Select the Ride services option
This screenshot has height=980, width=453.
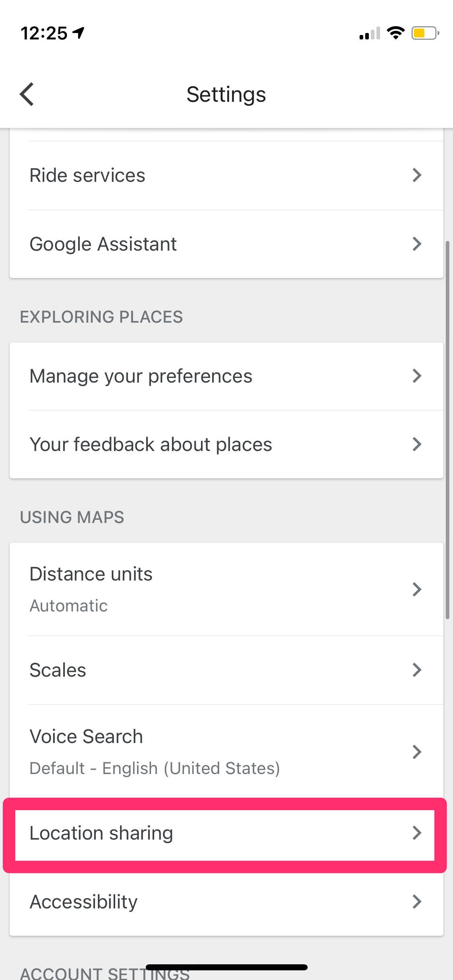pyautogui.click(x=87, y=175)
